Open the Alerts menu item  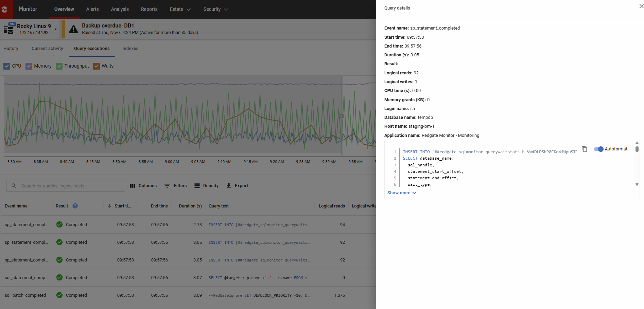pos(92,9)
